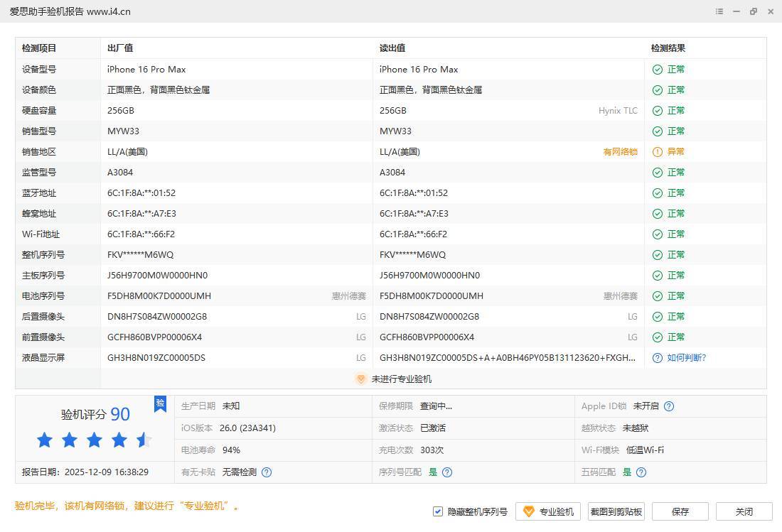
Task: Click the 关闭 button
Action: click(x=744, y=511)
